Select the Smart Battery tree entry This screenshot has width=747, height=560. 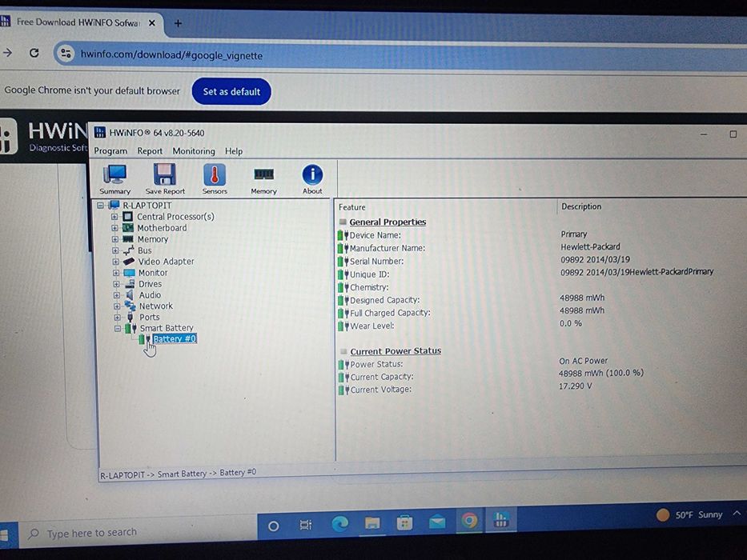tap(167, 328)
